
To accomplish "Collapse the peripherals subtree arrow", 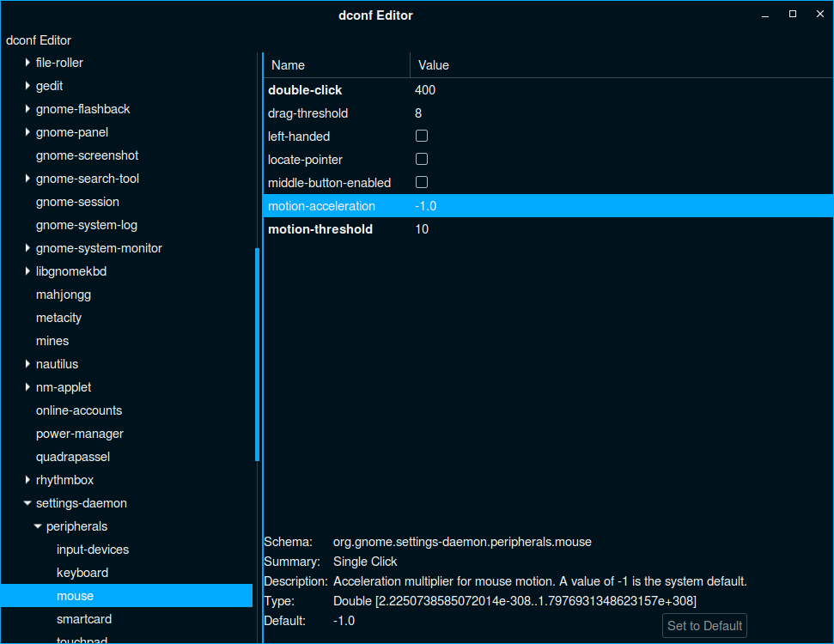I will pyautogui.click(x=38, y=526).
